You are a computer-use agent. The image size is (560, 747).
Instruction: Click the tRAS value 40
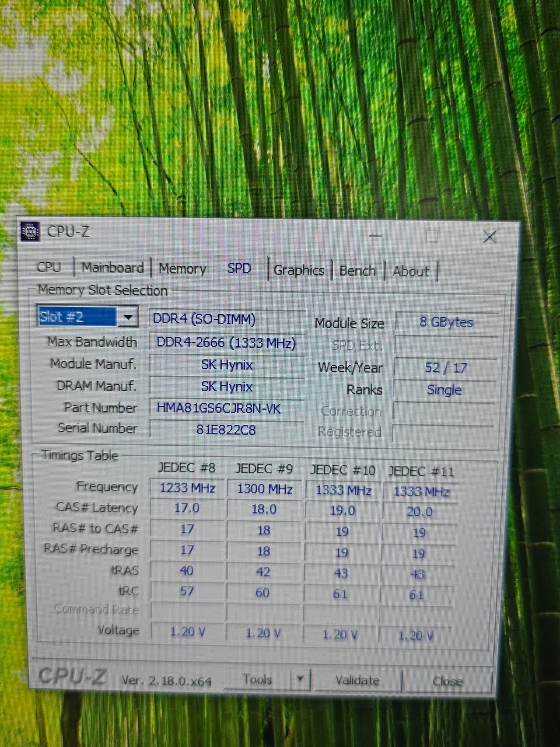pos(187,571)
